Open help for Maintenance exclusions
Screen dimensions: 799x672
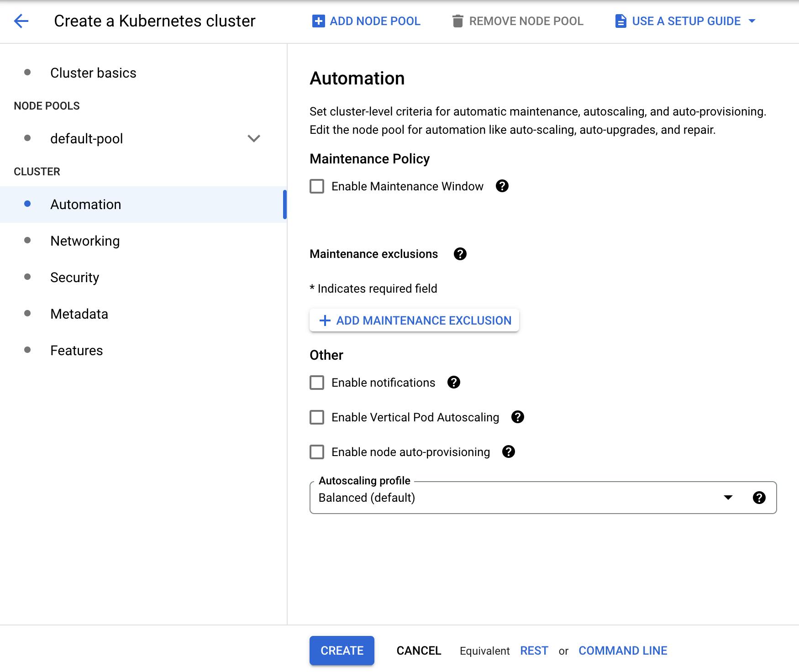461,254
